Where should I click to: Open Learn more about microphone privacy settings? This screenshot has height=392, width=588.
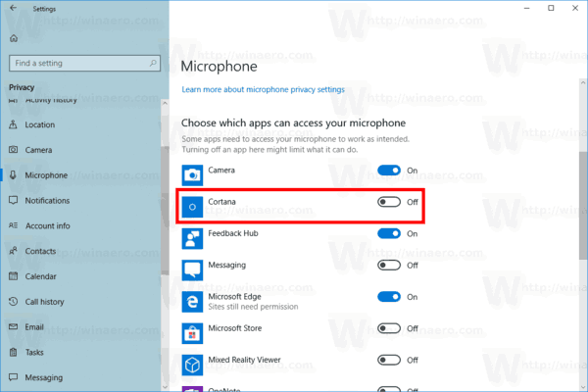tap(263, 89)
